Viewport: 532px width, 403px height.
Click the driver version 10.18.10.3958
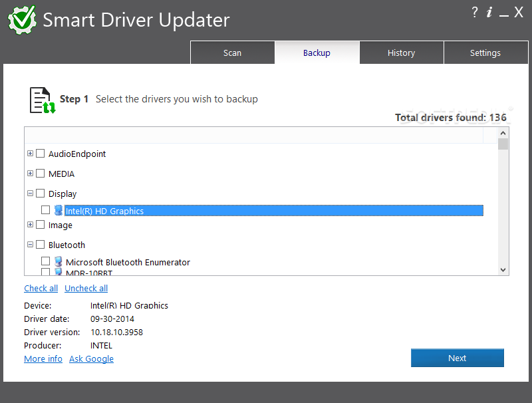pyautogui.click(x=117, y=332)
